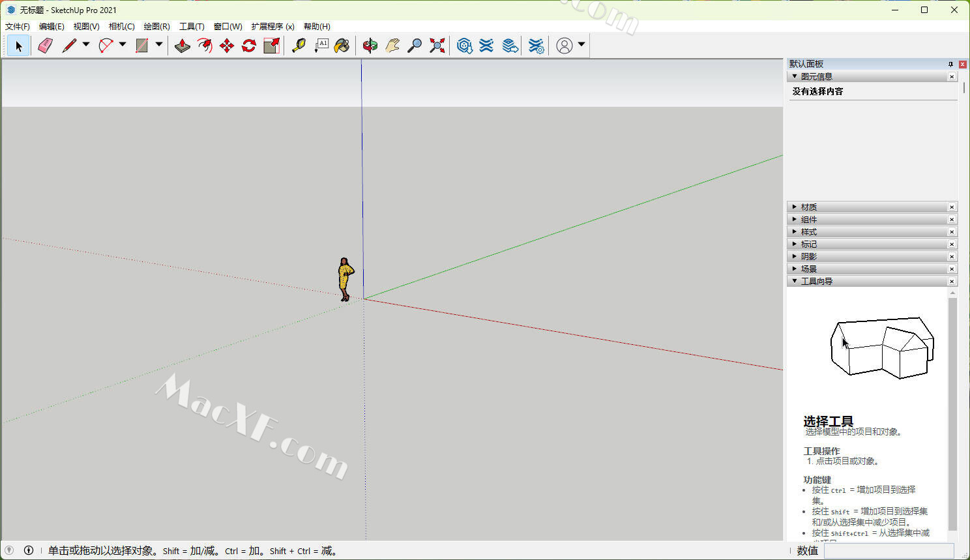Close the 图元信息 panel
The width and height of the screenshot is (970, 560).
[x=952, y=77]
